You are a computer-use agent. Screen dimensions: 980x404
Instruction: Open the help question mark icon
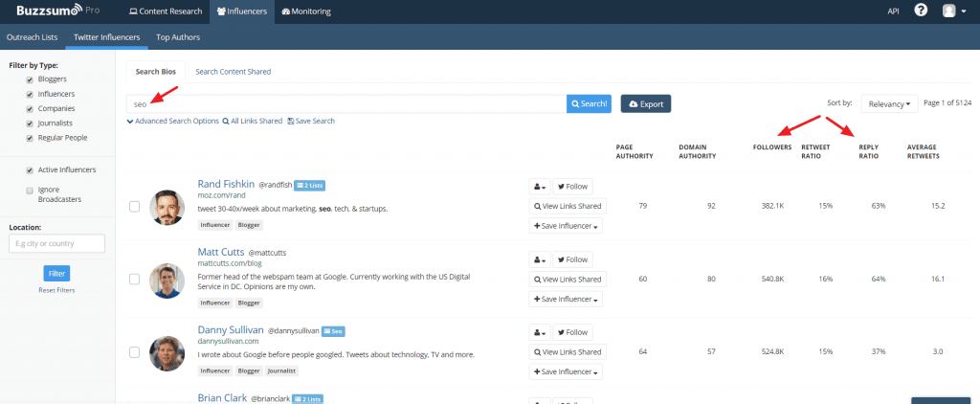point(921,11)
